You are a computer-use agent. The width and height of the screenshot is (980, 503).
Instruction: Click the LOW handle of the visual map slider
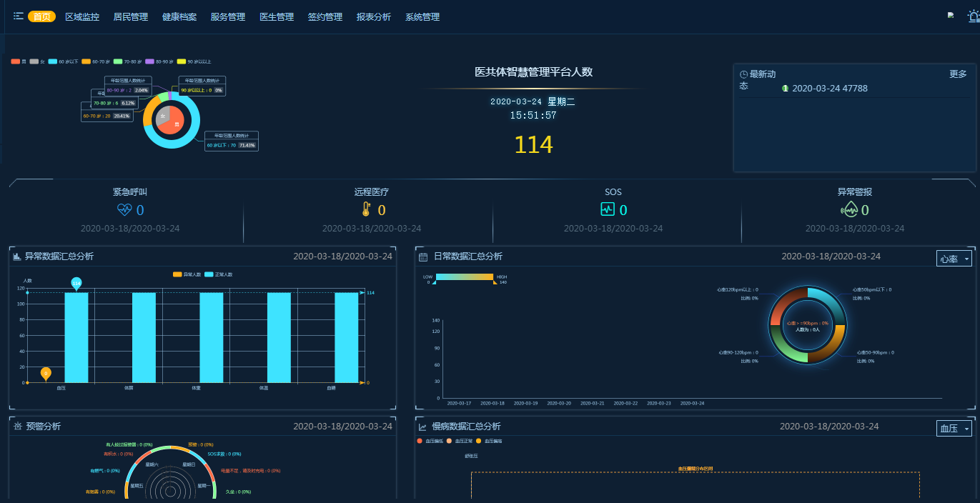coord(434,282)
